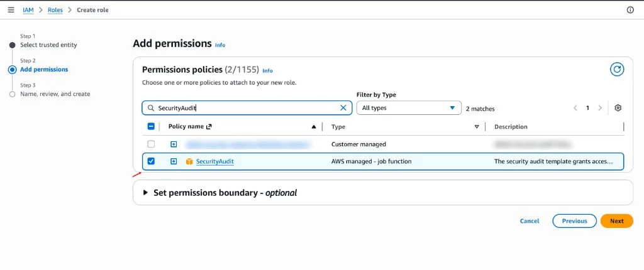The height and width of the screenshot is (270, 644).
Task: Click the search magnifier icon
Action: coord(151,108)
